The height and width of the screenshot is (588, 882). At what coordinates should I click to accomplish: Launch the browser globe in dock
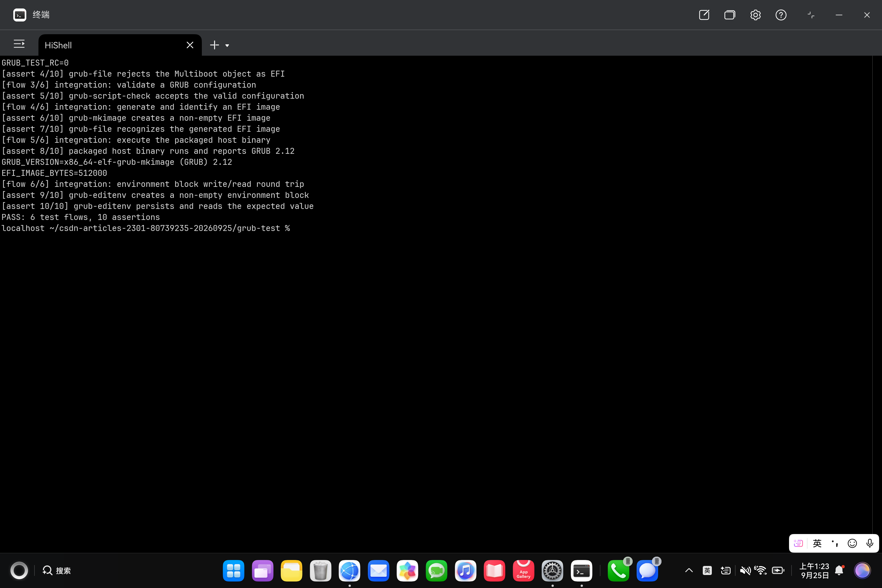349,571
